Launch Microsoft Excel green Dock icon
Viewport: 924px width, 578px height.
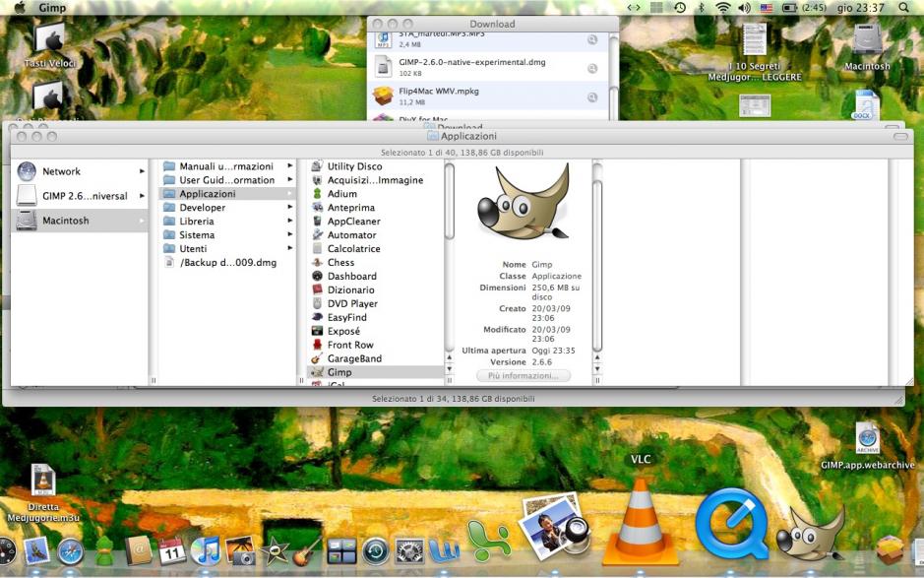[x=488, y=542]
